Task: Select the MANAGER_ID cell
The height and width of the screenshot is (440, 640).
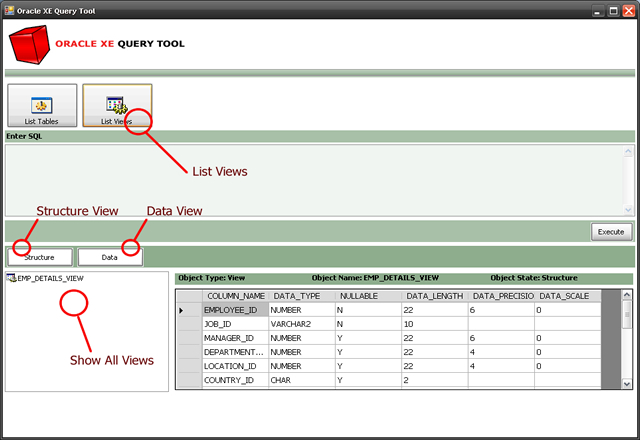Action: point(236,338)
